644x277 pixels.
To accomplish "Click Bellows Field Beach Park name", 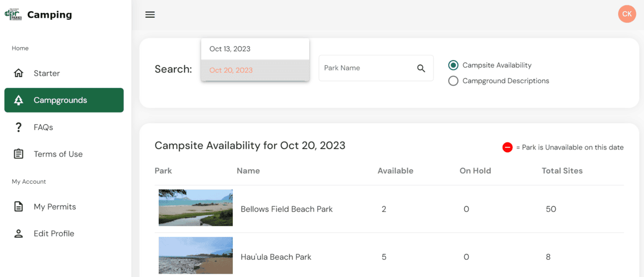I will coord(287,209).
